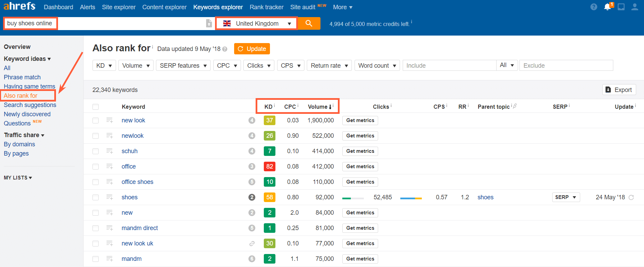Open the user account profile icon
Image resolution: width=644 pixels, height=267 pixels.
point(635,7)
